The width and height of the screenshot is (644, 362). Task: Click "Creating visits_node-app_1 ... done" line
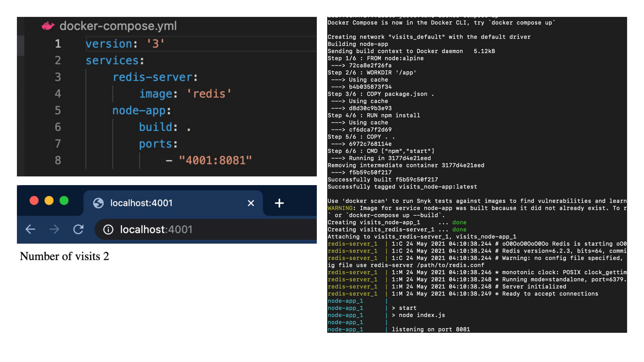397,222
